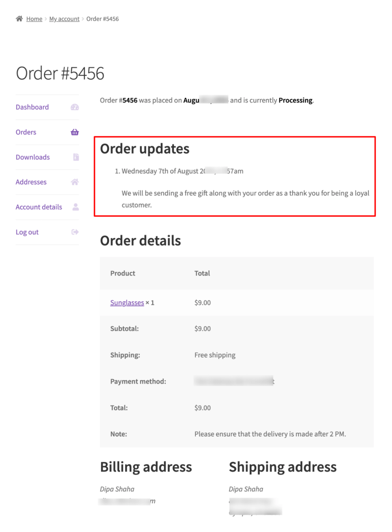
Task: View the Sunglasses product page
Action: 127,302
